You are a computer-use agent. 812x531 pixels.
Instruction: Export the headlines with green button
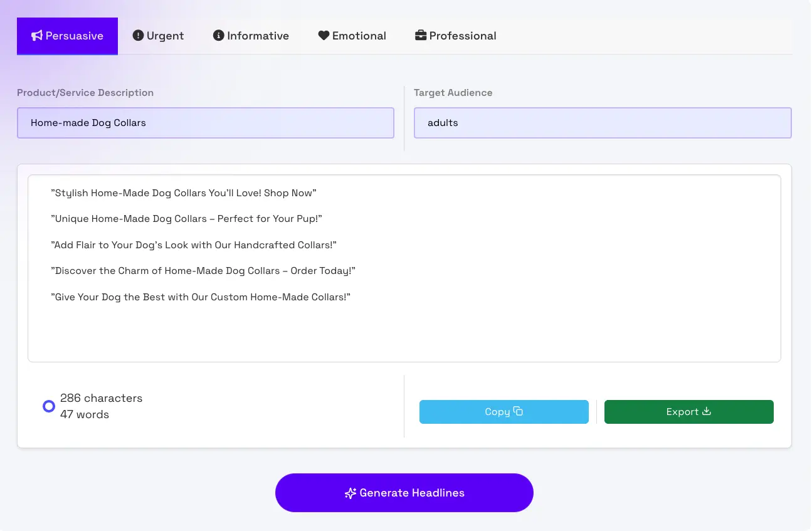coord(689,412)
